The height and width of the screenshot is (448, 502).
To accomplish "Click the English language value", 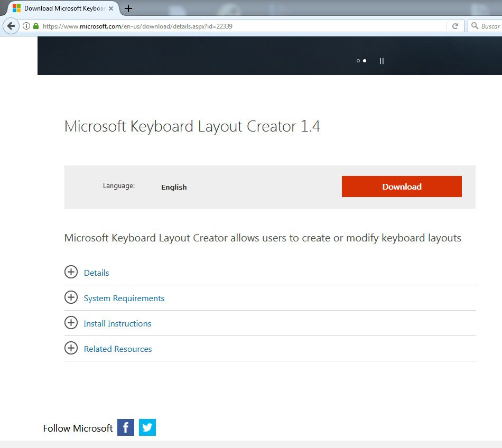I will [174, 187].
